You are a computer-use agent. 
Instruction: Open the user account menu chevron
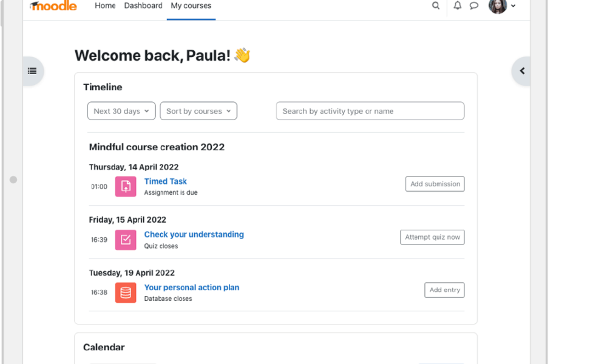click(514, 6)
